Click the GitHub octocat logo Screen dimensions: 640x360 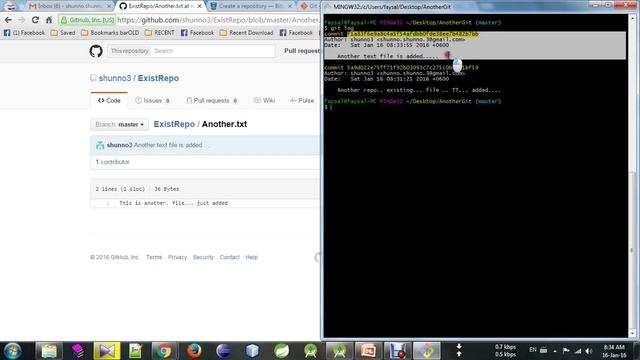[96, 51]
